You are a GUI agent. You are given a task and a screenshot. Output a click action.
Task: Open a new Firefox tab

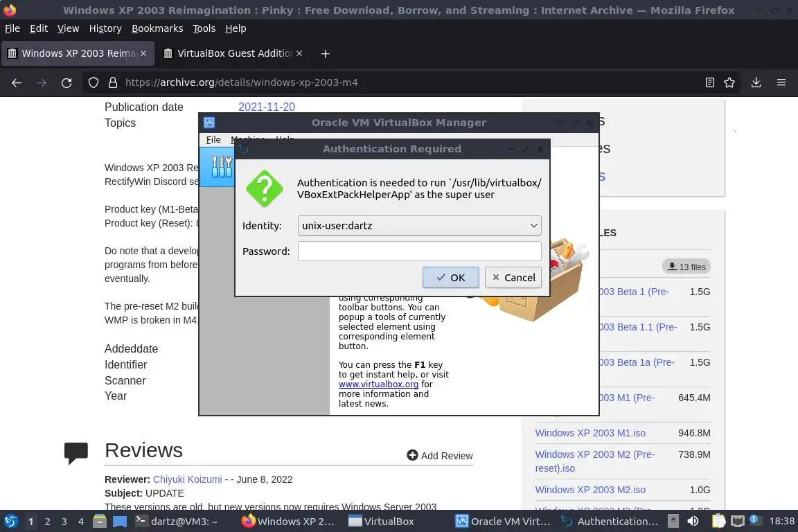(x=325, y=53)
